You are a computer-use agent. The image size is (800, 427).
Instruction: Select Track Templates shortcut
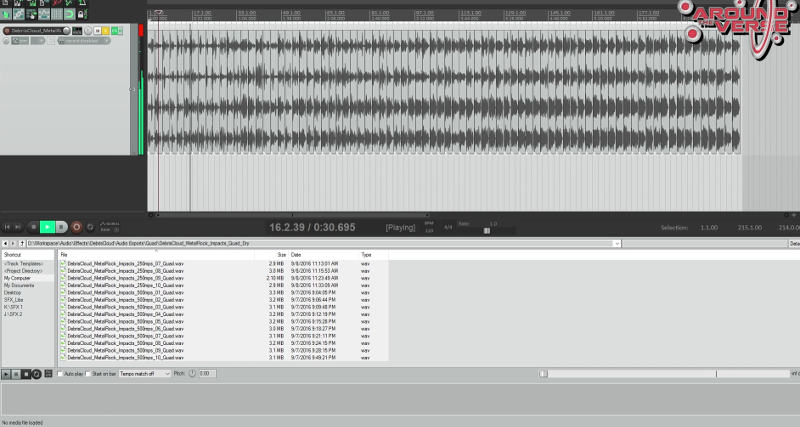pos(23,264)
